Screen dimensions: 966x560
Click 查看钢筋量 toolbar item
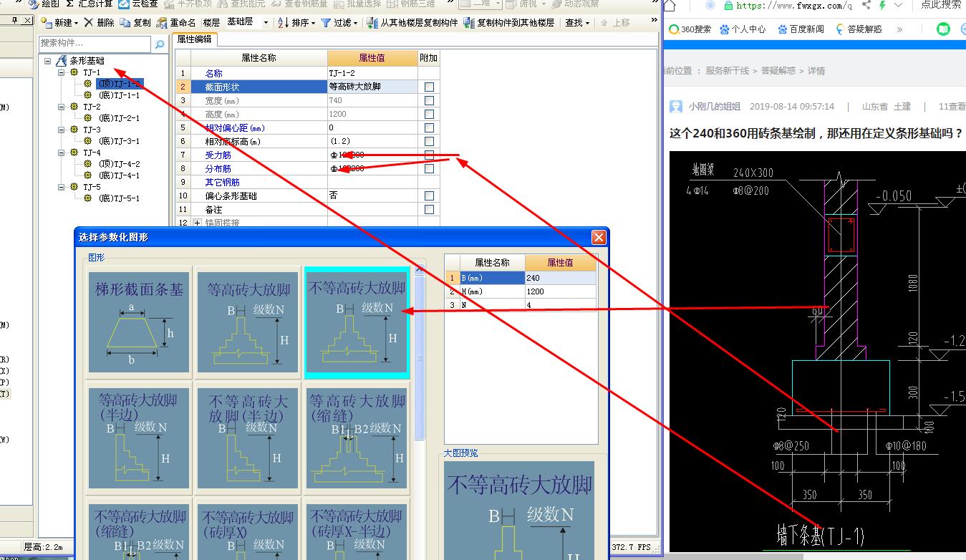click(299, 4)
